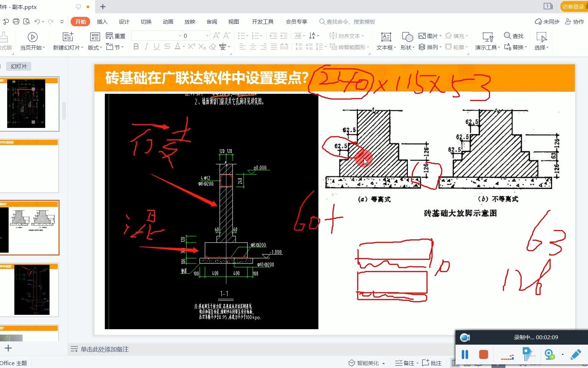The image size is (588, 368).
Task: Open the recorder's audio level indicator
Action: click(x=508, y=357)
